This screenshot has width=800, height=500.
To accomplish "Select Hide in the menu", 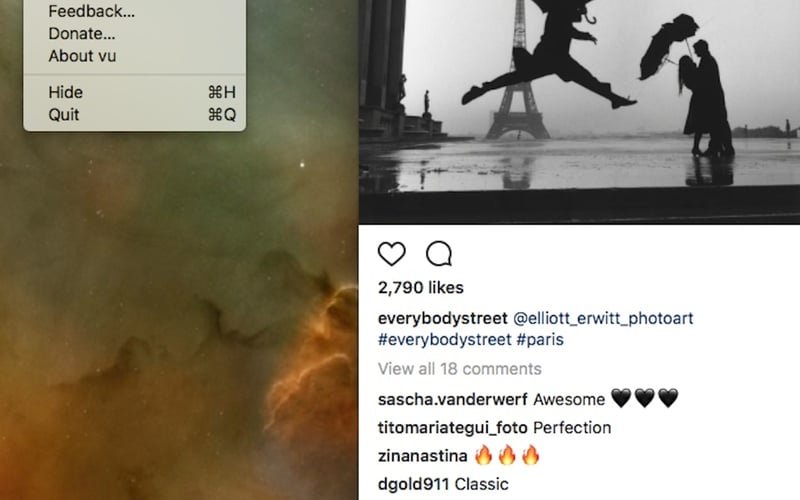I will coord(135,92).
